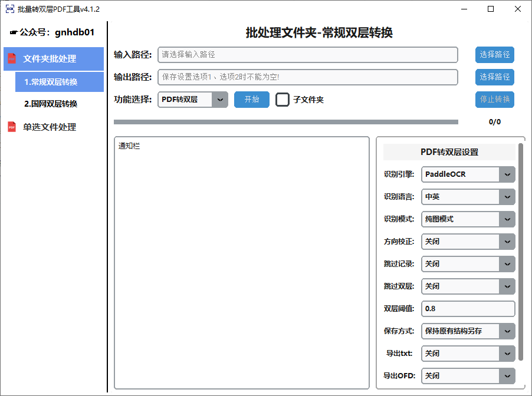Switch to 2.国网双层转换 submenu
Screen dimensions: 532x396
[x=51, y=104]
